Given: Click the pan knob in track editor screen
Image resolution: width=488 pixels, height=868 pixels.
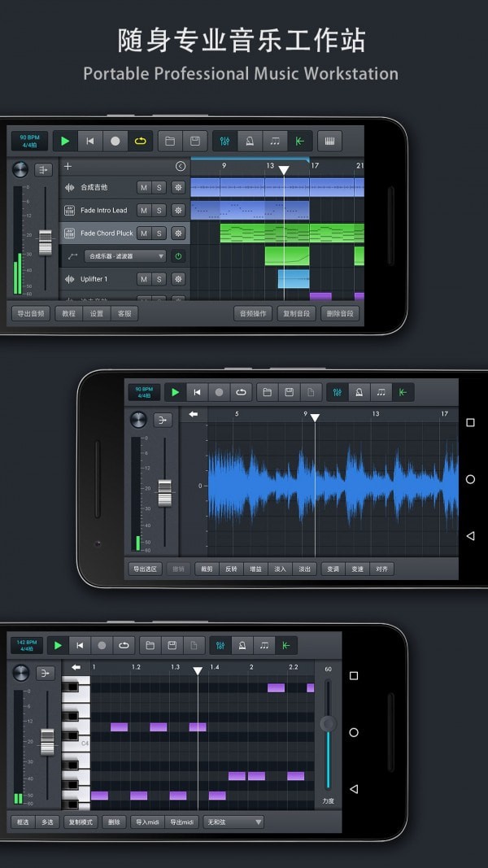Looking at the screenshot, I should tap(20, 169).
